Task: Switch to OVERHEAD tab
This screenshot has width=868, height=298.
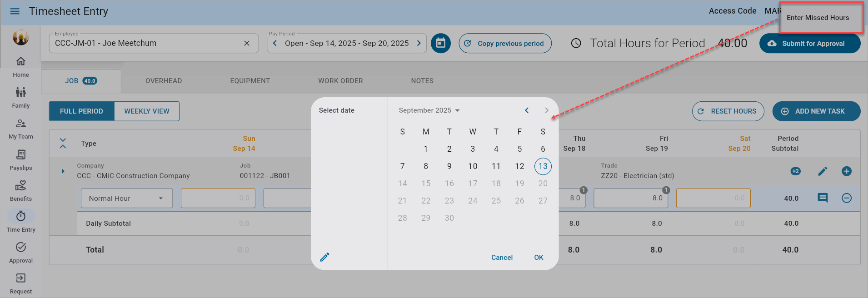Action: [x=164, y=81]
